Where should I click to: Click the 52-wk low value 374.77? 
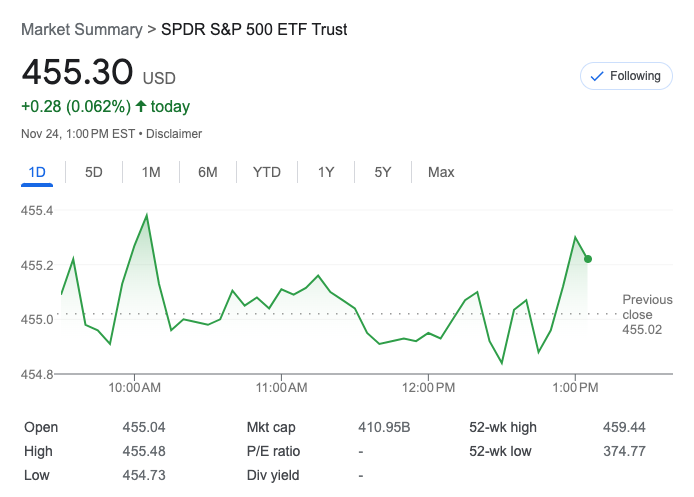click(x=624, y=451)
